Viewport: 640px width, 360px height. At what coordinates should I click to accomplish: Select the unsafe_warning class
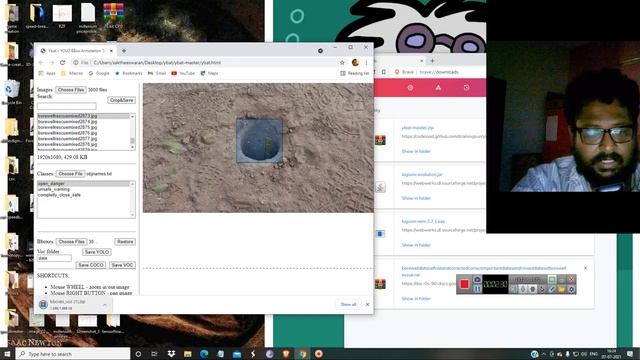[x=53, y=189]
